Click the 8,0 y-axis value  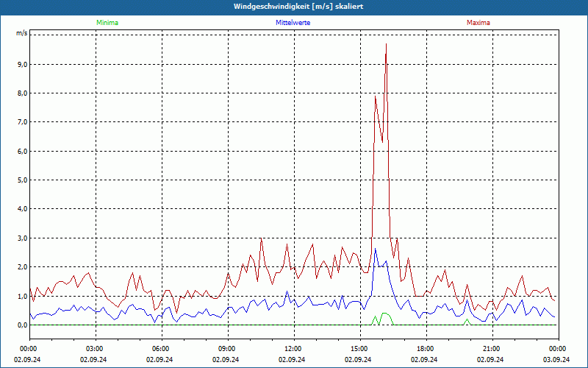[x=22, y=93]
